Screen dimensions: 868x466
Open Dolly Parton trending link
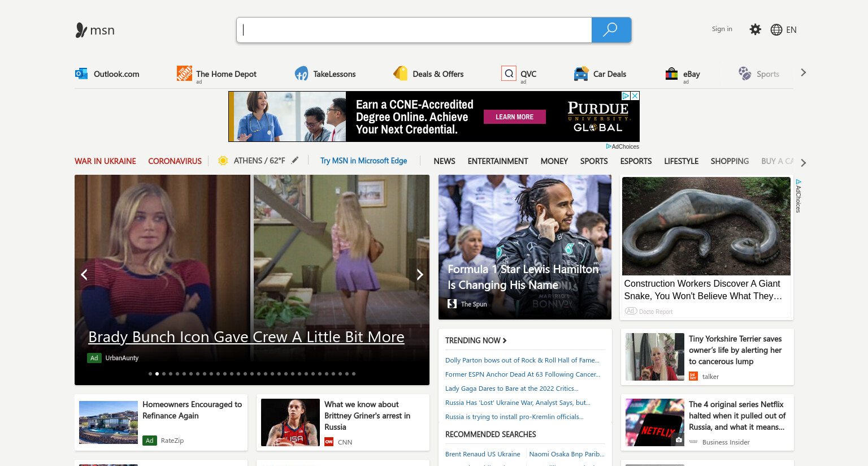point(522,360)
